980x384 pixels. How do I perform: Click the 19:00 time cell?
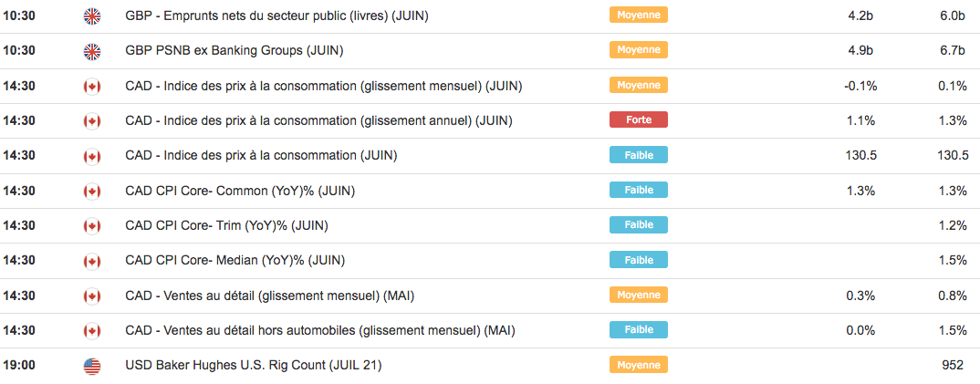(x=19, y=366)
